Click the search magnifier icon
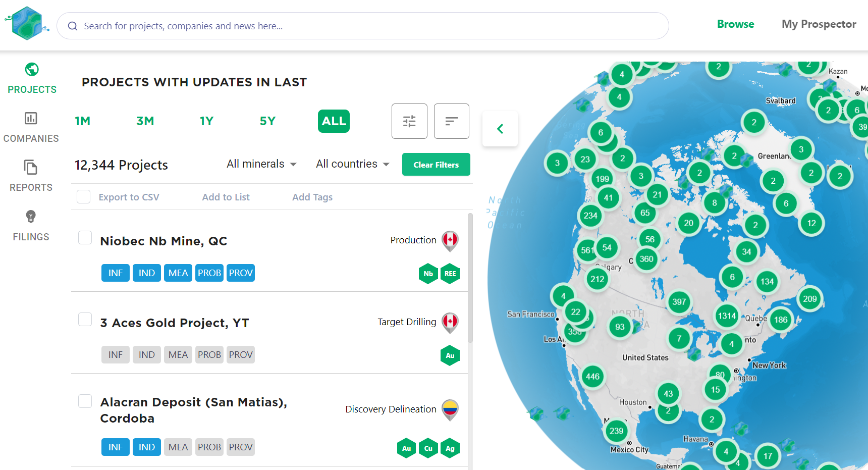868x470 pixels. [73, 26]
